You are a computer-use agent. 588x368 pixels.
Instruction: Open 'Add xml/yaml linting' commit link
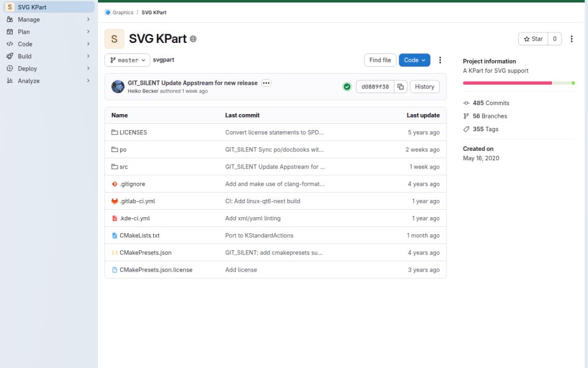pos(253,218)
